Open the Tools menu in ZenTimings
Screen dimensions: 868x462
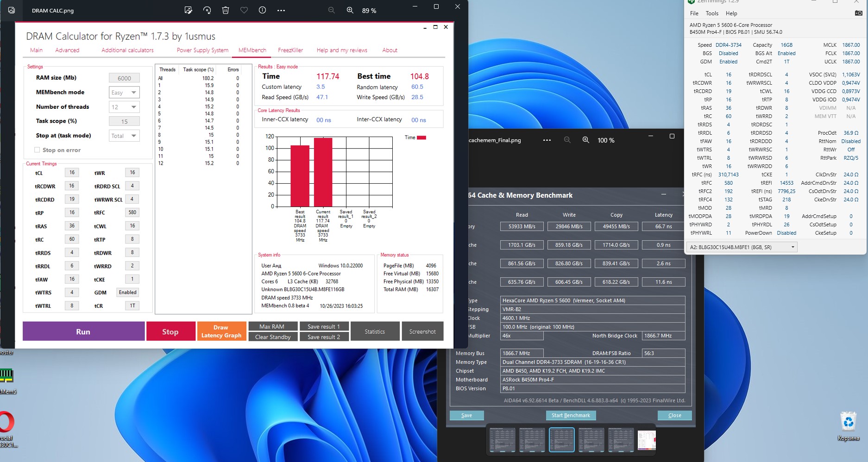coord(712,13)
